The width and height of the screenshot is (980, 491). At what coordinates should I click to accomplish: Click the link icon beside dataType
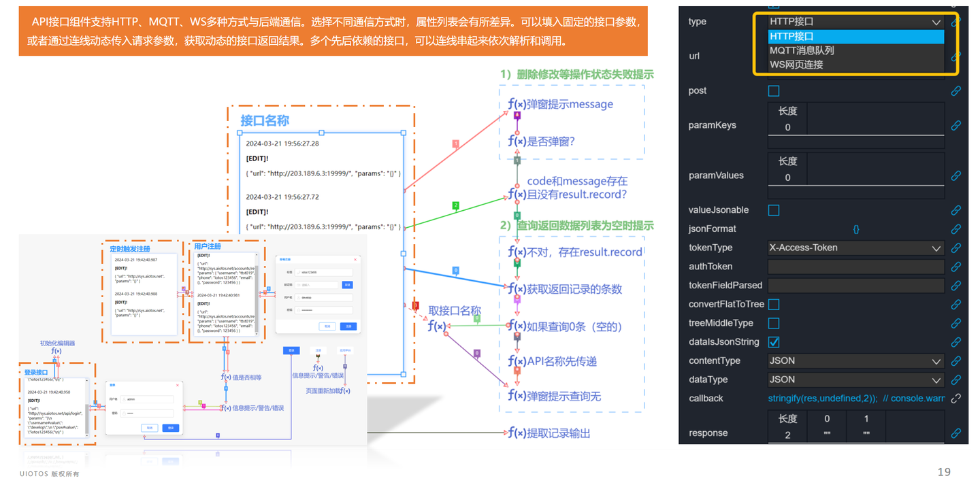[955, 379]
